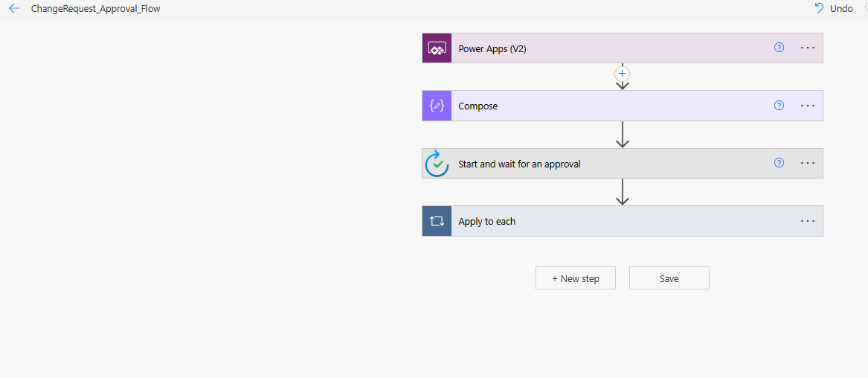This screenshot has width=868, height=378.
Task: Open the Power Apps (V2) trigger icon
Action: click(x=437, y=48)
